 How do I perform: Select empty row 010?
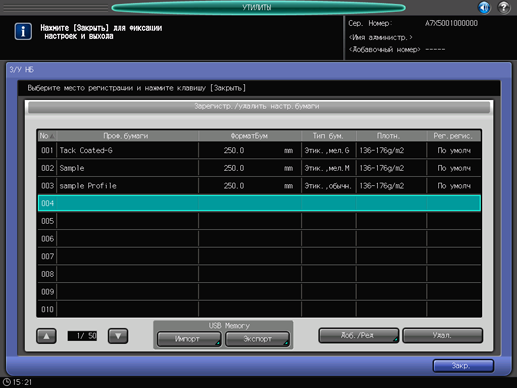click(x=259, y=309)
